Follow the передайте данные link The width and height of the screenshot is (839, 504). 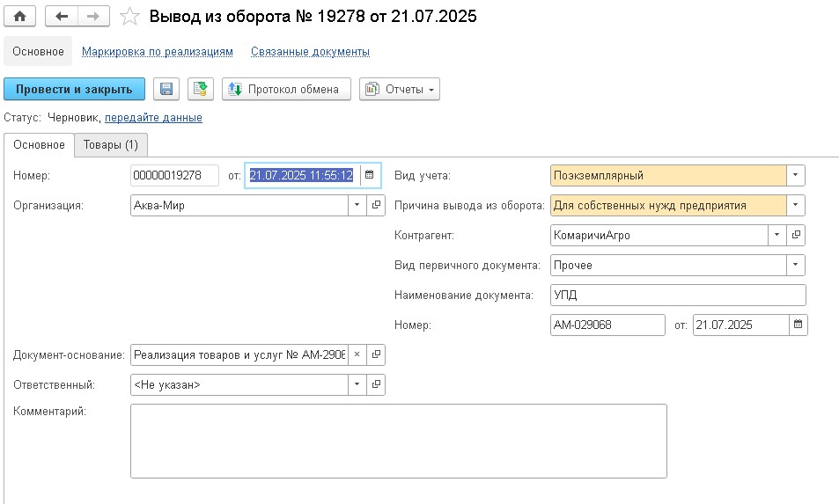click(x=153, y=117)
